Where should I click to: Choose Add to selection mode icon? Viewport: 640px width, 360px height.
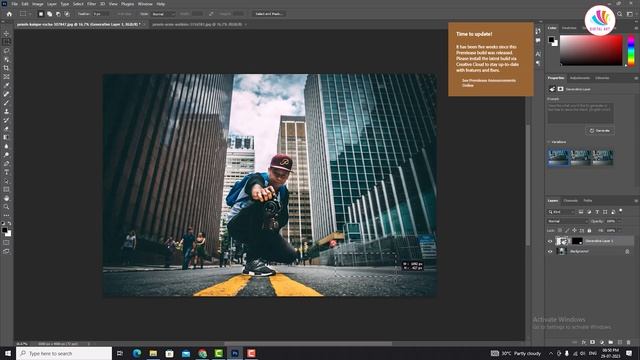pos(49,14)
